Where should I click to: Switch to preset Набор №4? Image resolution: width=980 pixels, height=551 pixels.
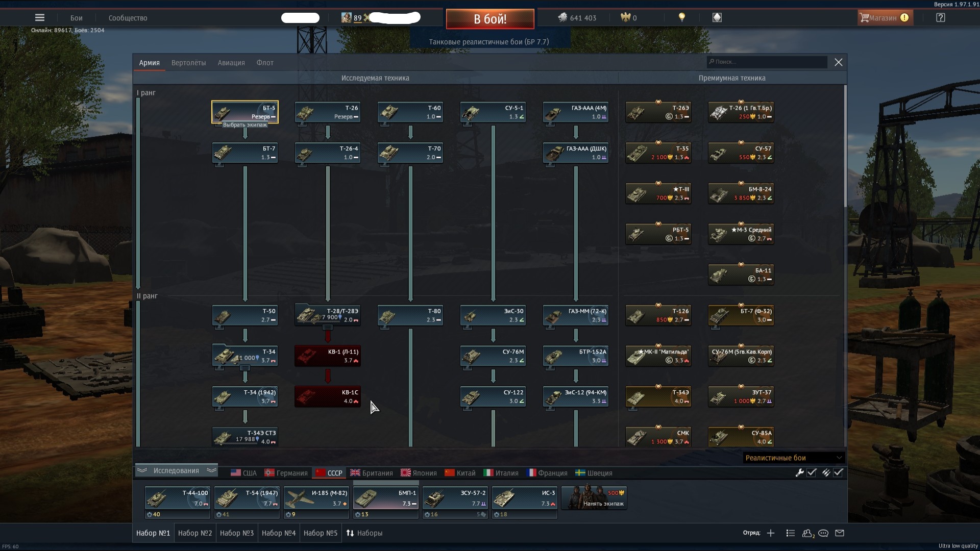point(279,533)
